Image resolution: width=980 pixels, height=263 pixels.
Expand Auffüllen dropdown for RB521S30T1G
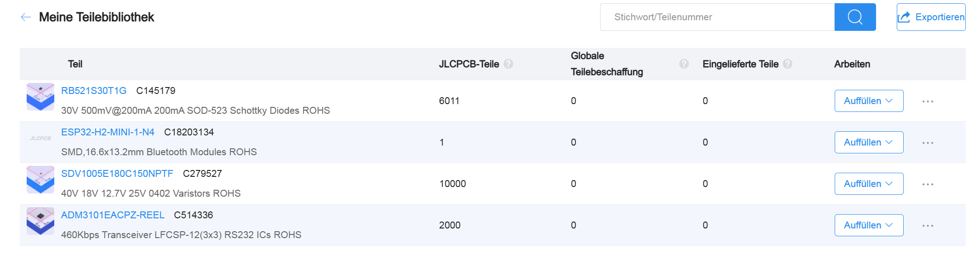(869, 101)
